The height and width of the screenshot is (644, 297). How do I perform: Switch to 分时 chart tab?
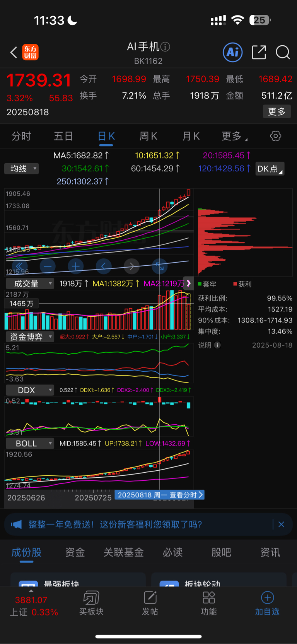21,136
